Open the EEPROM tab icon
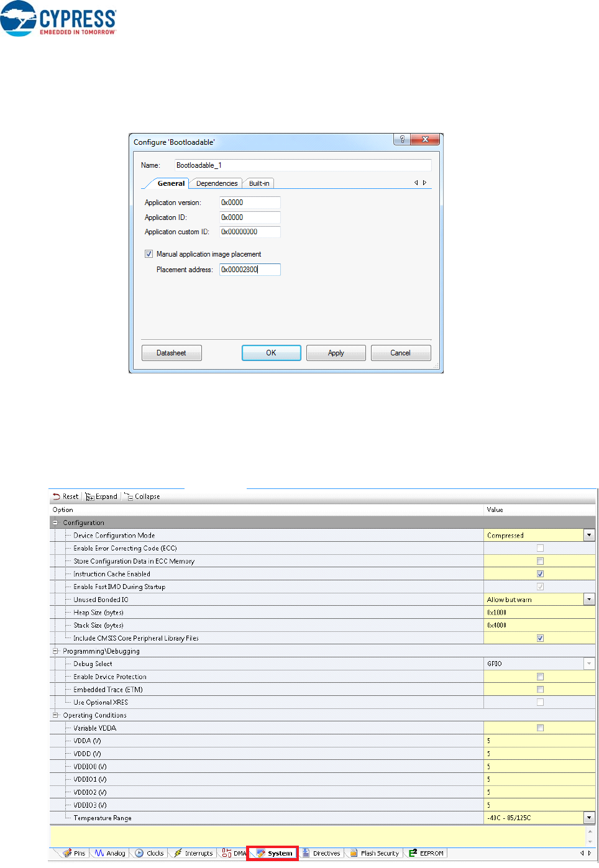599x868 pixels. coord(413,853)
